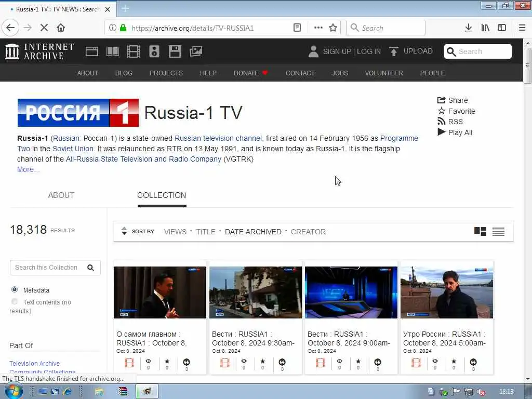Open Television Archive link
This screenshot has width=532, height=399.
[34, 363]
